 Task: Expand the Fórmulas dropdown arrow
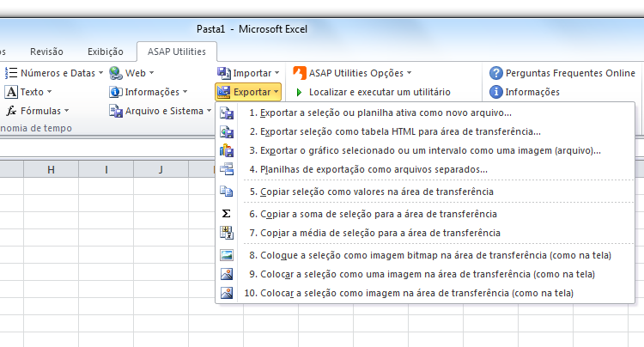point(66,111)
